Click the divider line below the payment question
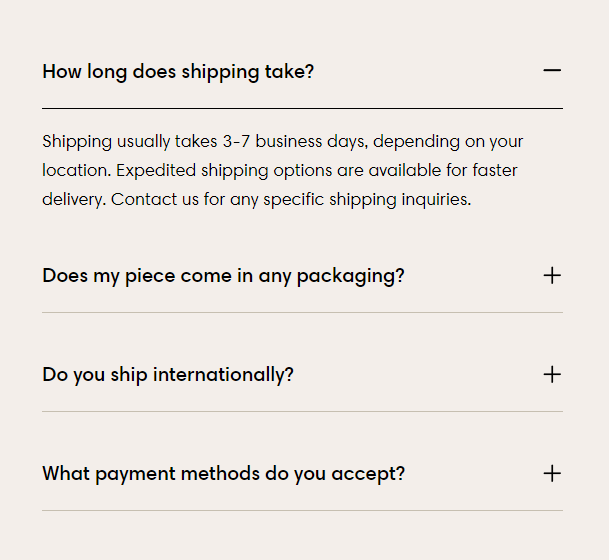Viewport: 609px width, 560px height. pos(302,510)
